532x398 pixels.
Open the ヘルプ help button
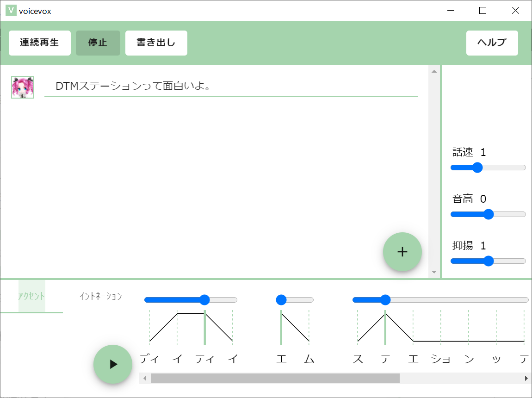click(x=492, y=43)
